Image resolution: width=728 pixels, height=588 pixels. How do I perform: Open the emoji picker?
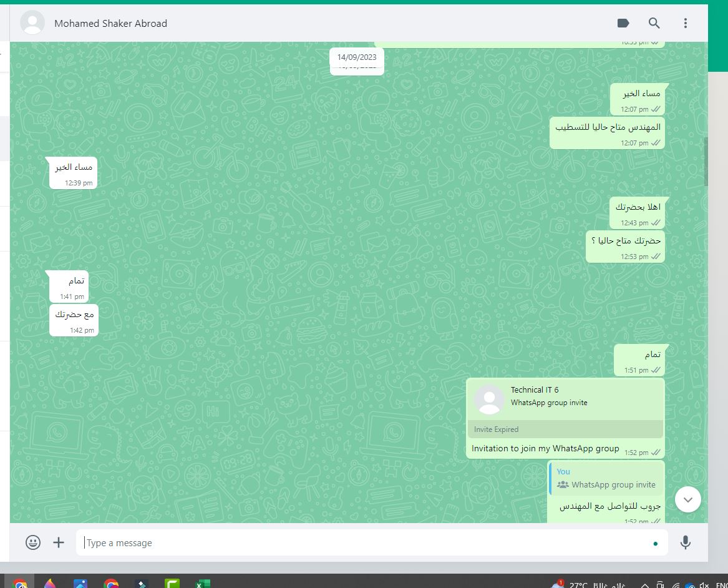coord(33,542)
